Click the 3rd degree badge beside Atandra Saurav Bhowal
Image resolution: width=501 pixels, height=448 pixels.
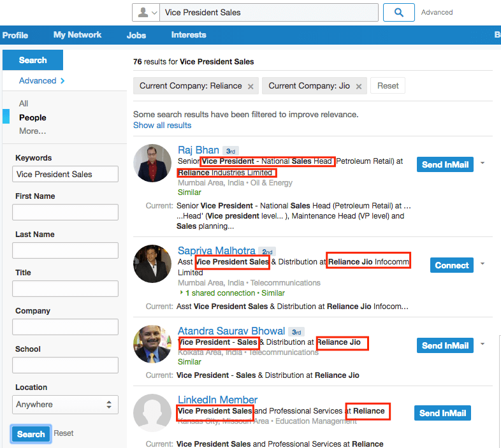[296, 332]
